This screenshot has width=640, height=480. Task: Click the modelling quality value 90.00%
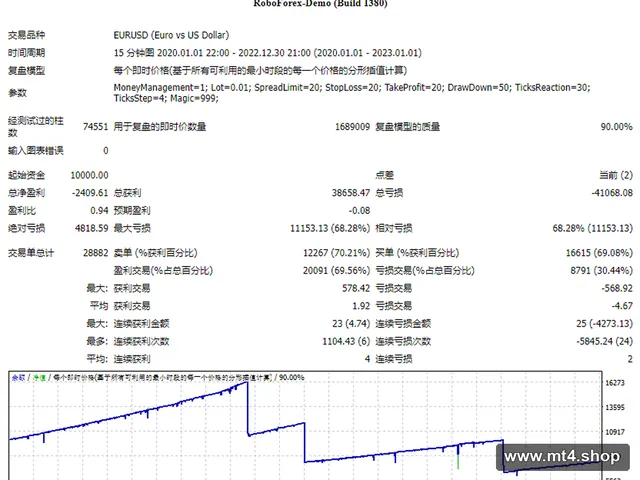click(616, 127)
